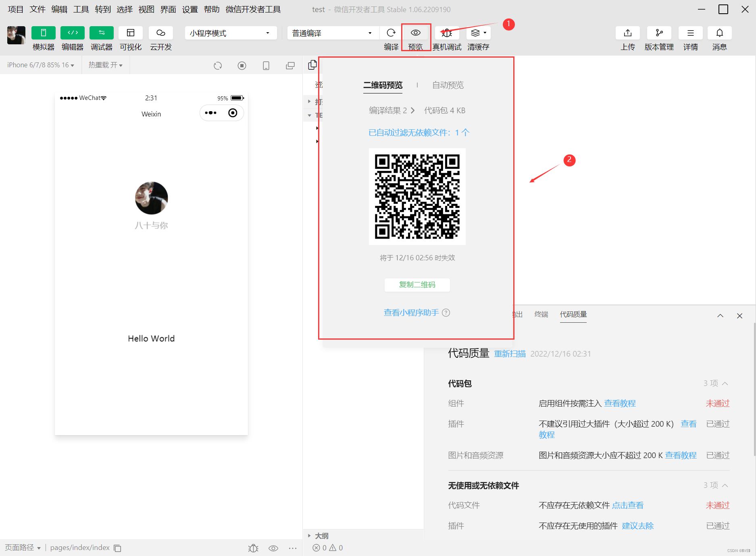Image resolution: width=756 pixels, height=556 pixels.
Task: Open the 微信开发者工具 menu
Action: (253, 9)
